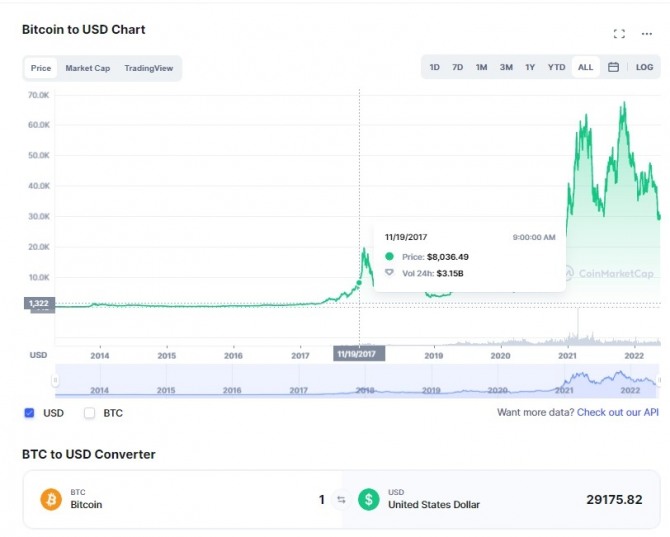The width and height of the screenshot is (670, 537).
Task: Open fullscreen chart view icon
Action: [x=619, y=34]
